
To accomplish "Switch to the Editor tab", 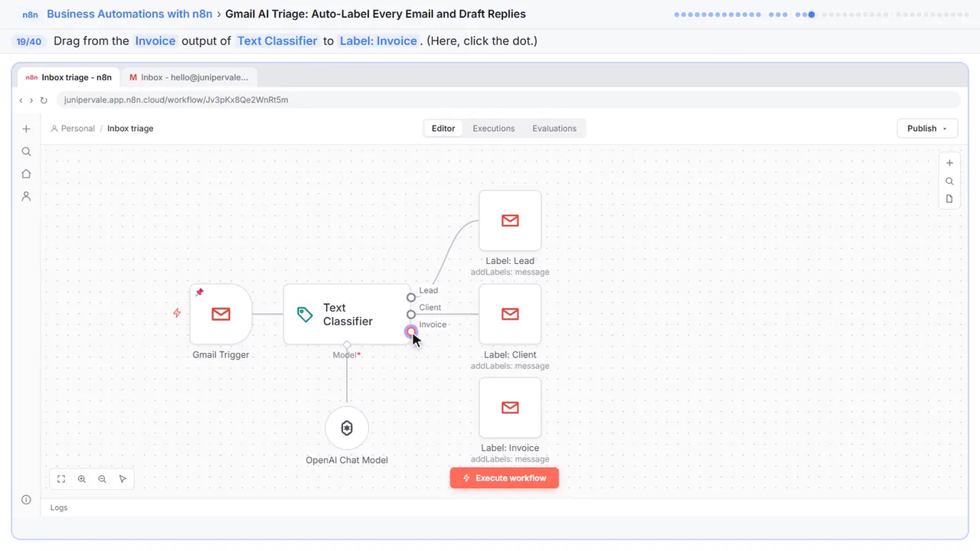I will tap(443, 129).
